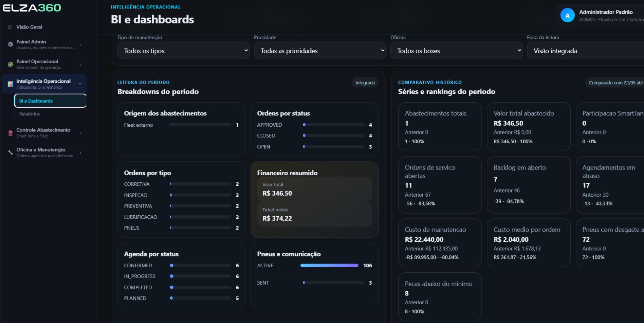Screen dimensions: 644x323
Task: Click the Ticket médio R$ 374,22 box
Action: (x=314, y=214)
